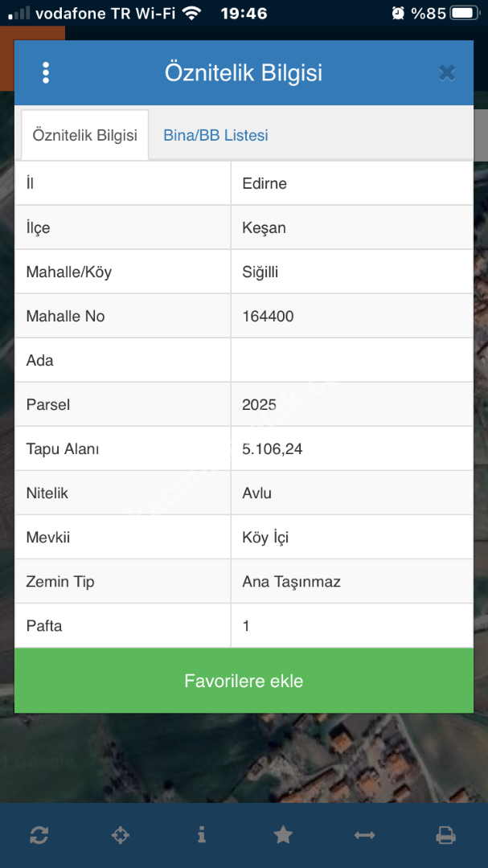Viewport: 488px width, 868px height.
Task: Tap the refresh icon in bottom toolbar
Action: pyautogui.click(x=39, y=835)
